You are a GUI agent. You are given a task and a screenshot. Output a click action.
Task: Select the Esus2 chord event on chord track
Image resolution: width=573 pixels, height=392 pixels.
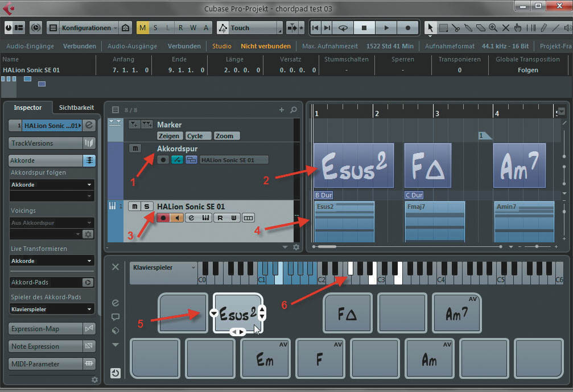tap(354, 166)
